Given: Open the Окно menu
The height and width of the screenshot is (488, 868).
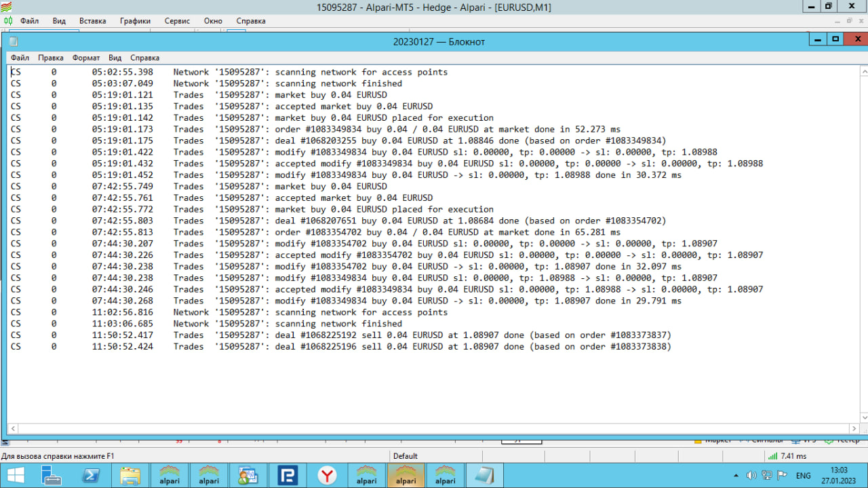Looking at the screenshot, I should pos(213,21).
